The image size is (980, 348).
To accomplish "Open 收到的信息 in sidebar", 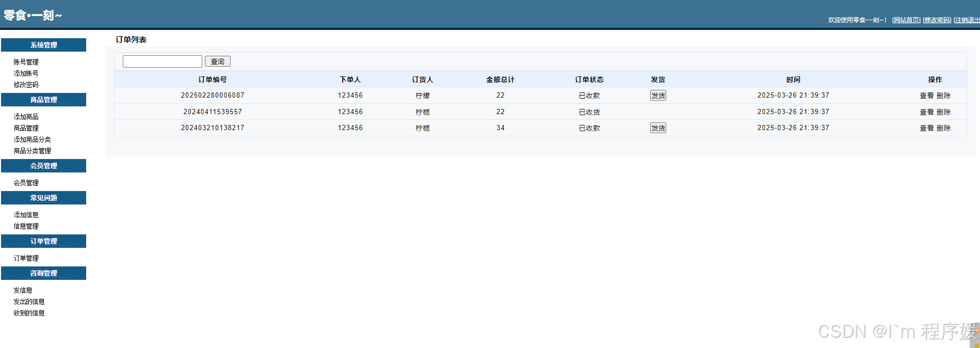I will [x=29, y=313].
